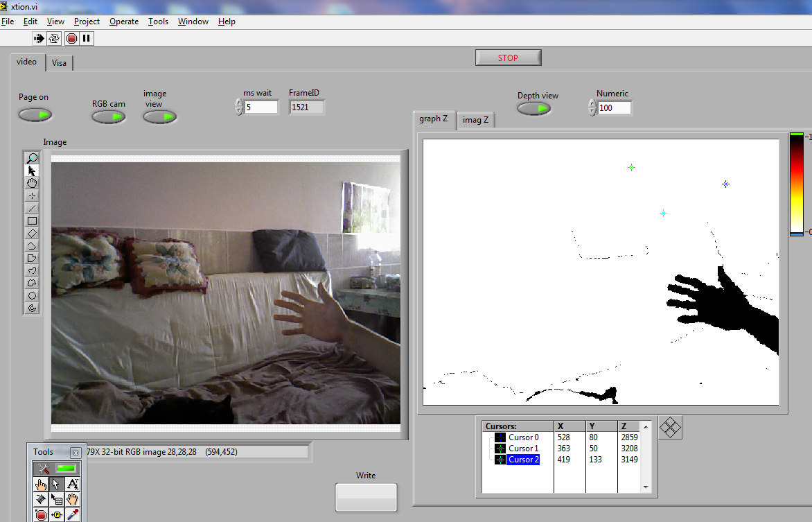Image resolution: width=812 pixels, height=522 pixels.
Task: Select Cursor 2 in cursor legend
Action: (524, 460)
